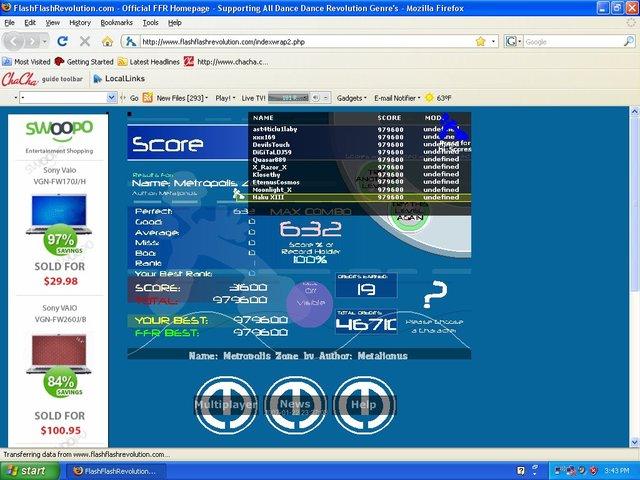Click the page vertical scrollbar down arrow
The width and height of the screenshot is (640, 480).
634,442
